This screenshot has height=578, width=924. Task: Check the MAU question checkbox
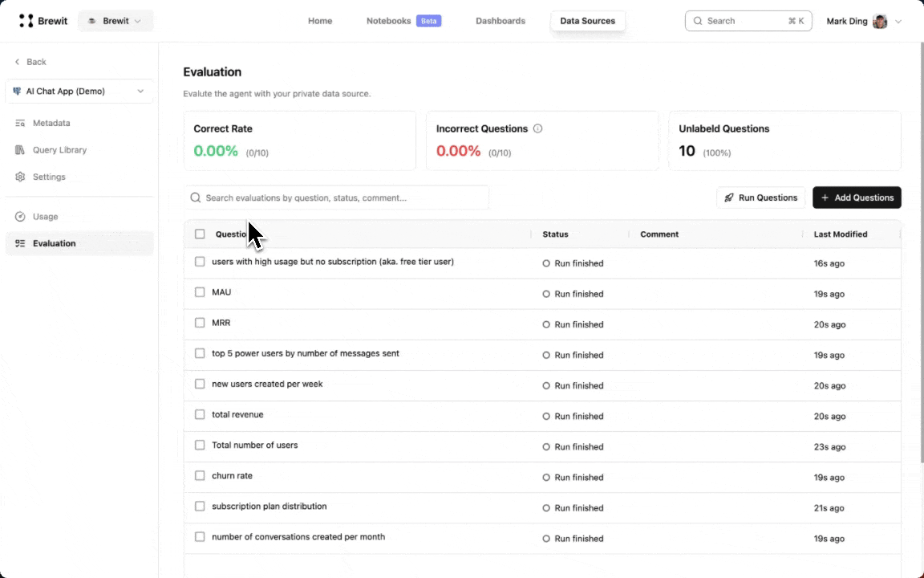click(200, 292)
